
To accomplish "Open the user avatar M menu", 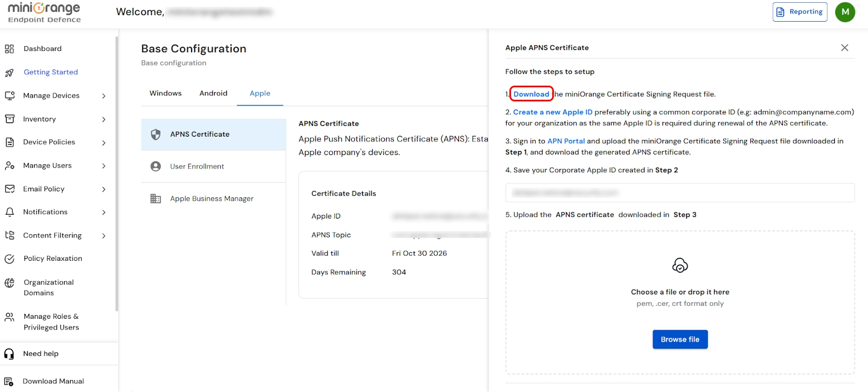I will pyautogui.click(x=845, y=12).
